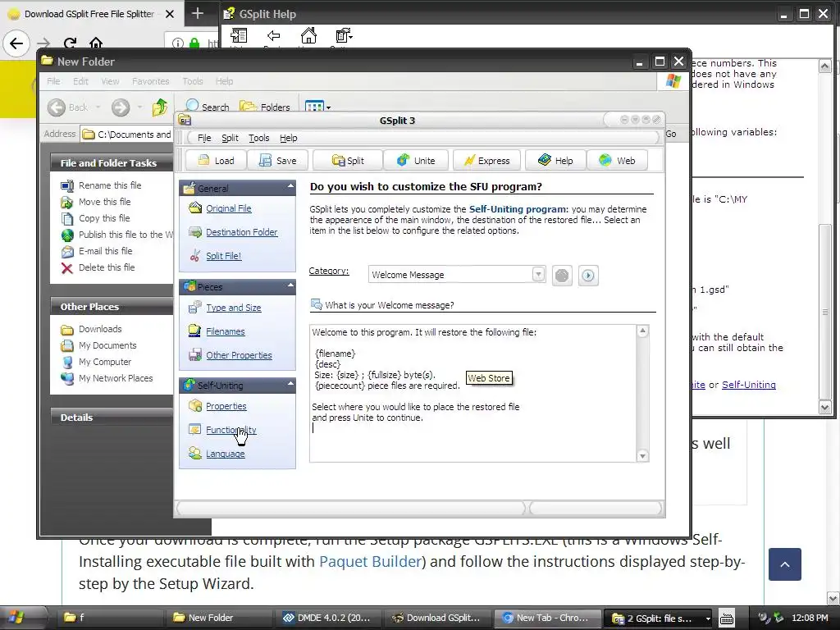Click the Self-Uniting link in GSplit Help

point(748,385)
